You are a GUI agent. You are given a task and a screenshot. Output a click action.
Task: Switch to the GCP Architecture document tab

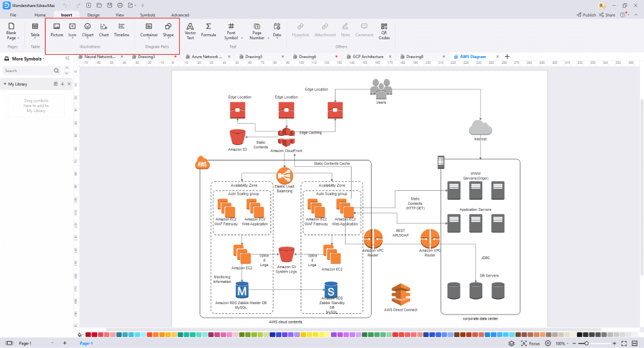click(368, 57)
